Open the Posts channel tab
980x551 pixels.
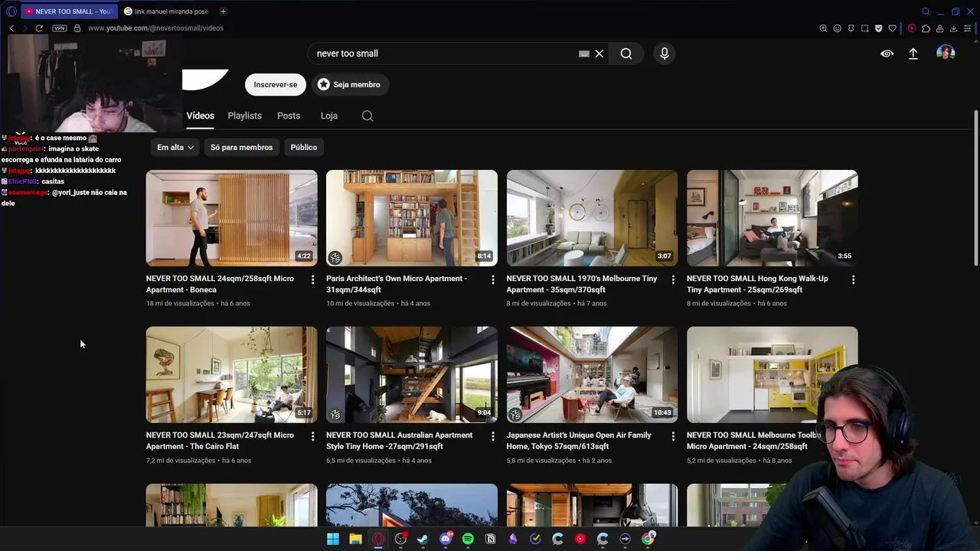pos(289,116)
